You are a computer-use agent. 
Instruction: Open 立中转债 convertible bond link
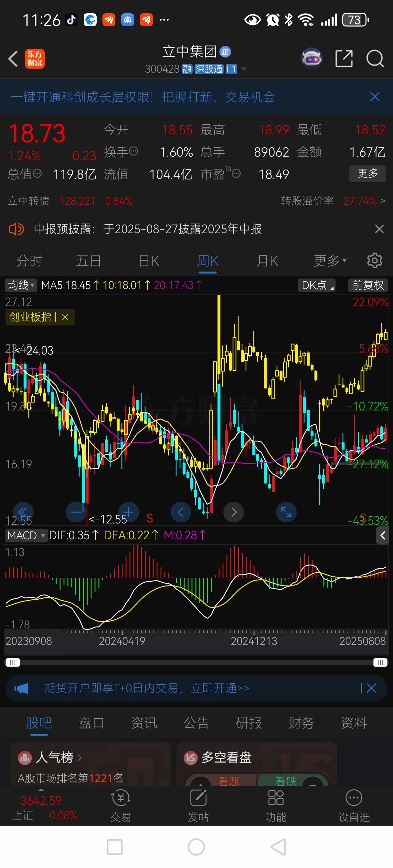(x=70, y=201)
